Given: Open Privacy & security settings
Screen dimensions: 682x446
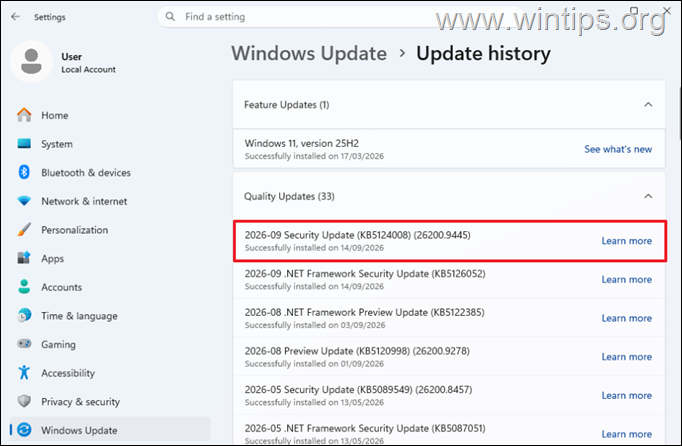Looking at the screenshot, I should [110, 402].
